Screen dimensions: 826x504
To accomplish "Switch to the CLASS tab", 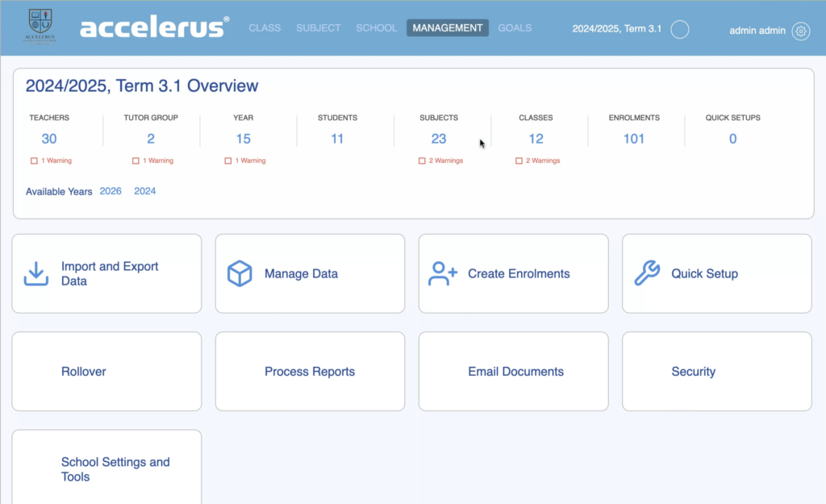I will (x=265, y=28).
